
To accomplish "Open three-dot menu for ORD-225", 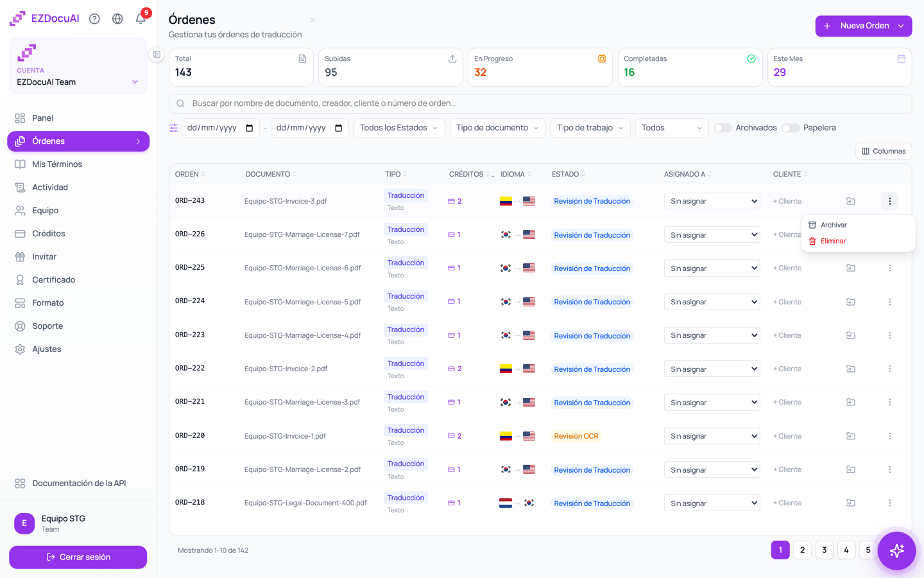I will [x=889, y=268].
